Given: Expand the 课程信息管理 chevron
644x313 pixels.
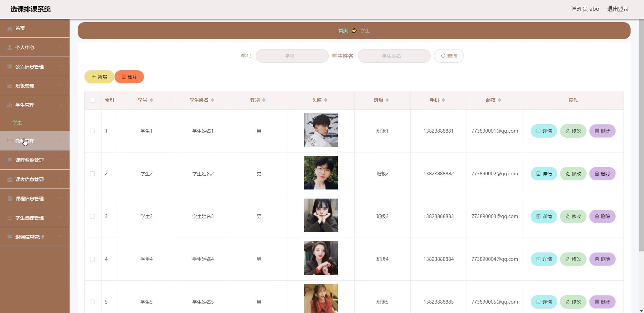Looking at the screenshot, I should click(x=61, y=198).
